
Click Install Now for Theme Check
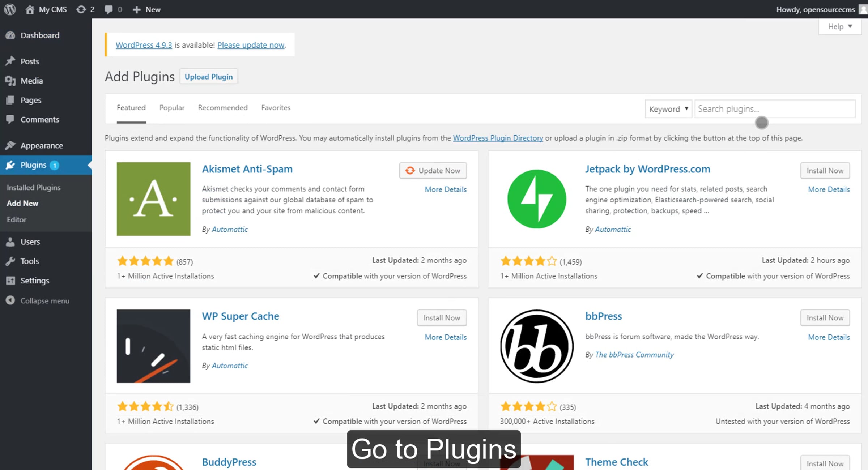click(x=825, y=463)
